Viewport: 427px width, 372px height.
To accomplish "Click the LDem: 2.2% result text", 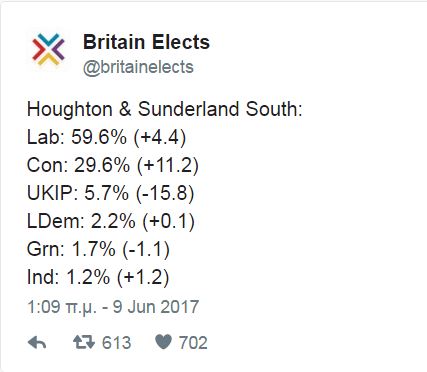I will coord(81,221).
